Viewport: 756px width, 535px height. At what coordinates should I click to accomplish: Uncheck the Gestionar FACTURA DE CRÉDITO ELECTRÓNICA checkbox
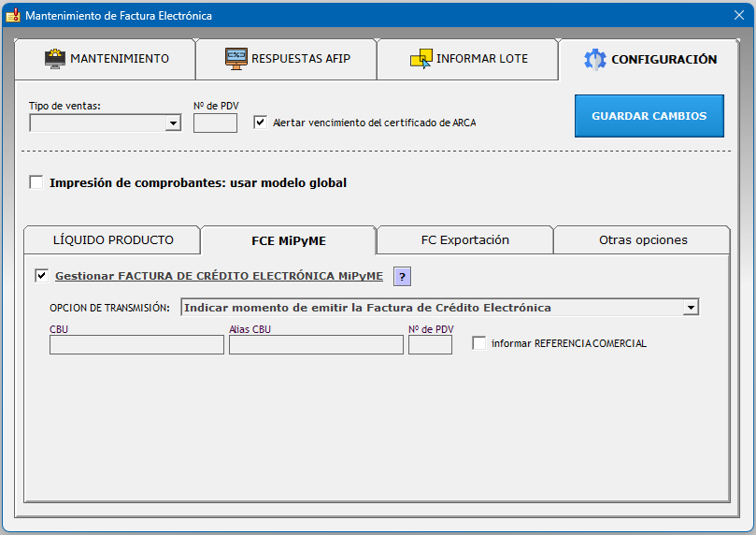pos(41,276)
